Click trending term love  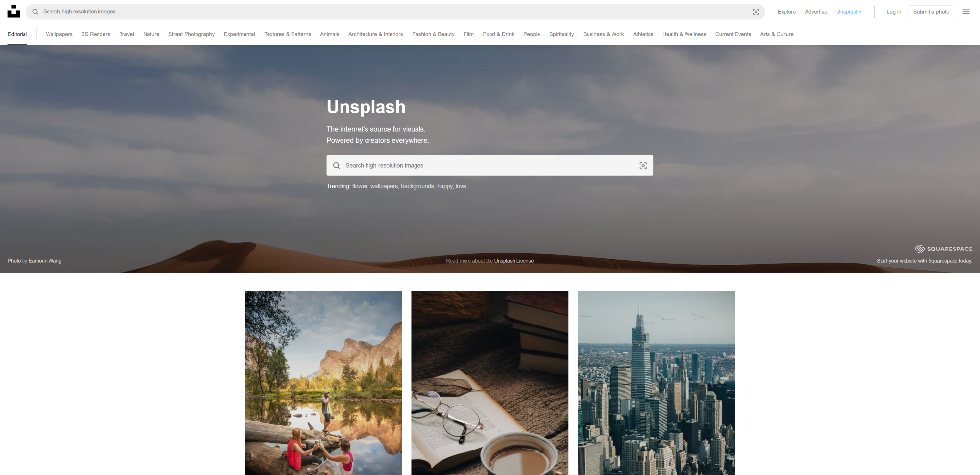(x=461, y=186)
